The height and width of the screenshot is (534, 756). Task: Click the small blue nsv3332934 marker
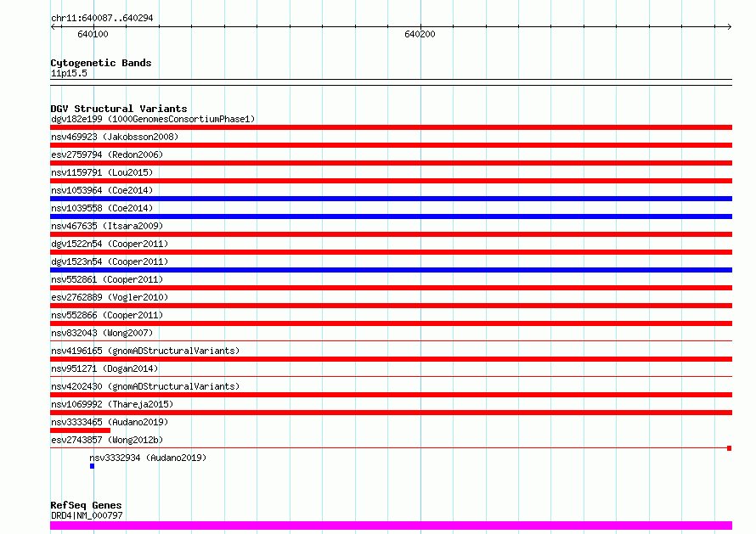(x=92, y=466)
